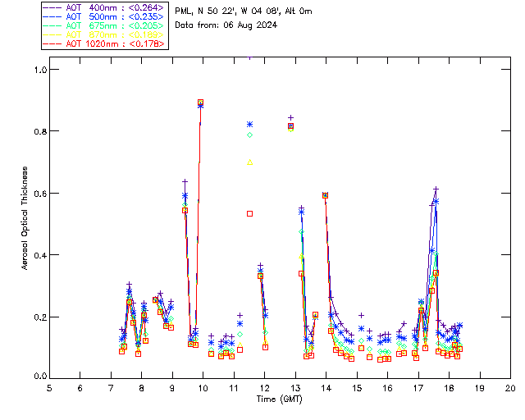The height and width of the screenshot is (420, 525).
Task: Click the x-axis tick label 17
Action: (418, 388)
